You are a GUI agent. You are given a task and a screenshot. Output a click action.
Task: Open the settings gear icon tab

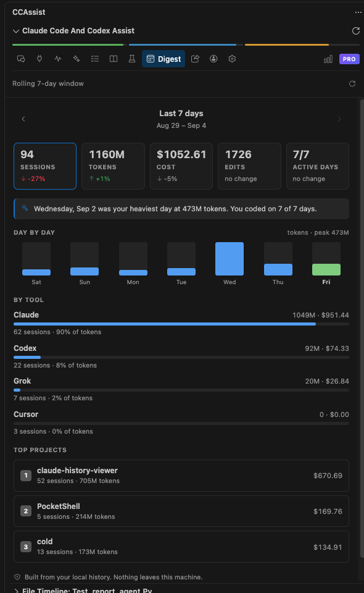(x=232, y=59)
